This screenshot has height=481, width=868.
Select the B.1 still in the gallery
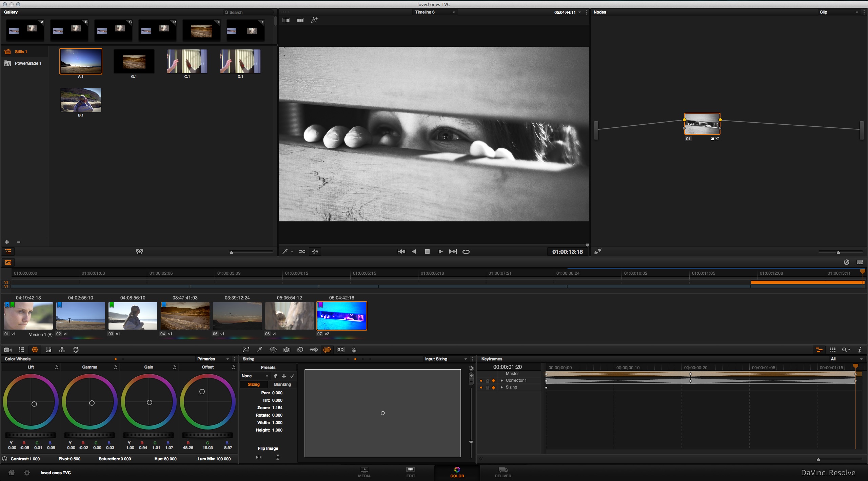click(x=80, y=100)
